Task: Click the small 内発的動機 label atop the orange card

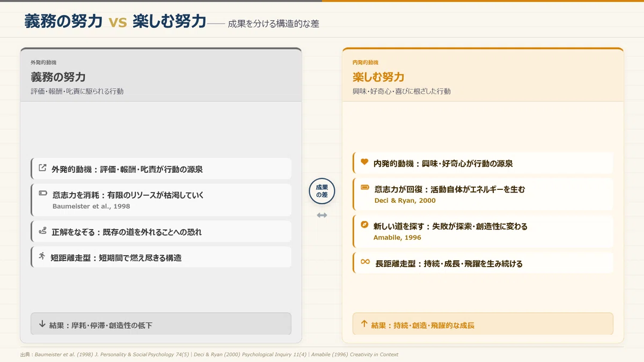Action: coord(365,63)
